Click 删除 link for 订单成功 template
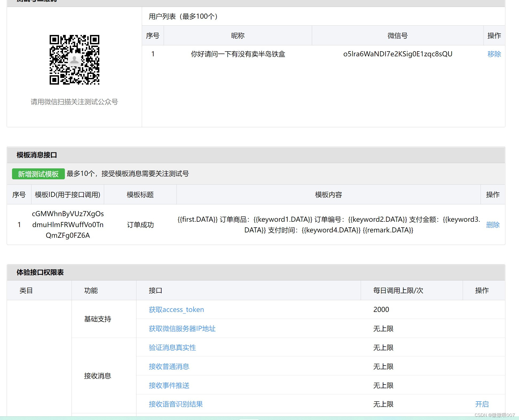The image size is (519, 420). [493, 225]
